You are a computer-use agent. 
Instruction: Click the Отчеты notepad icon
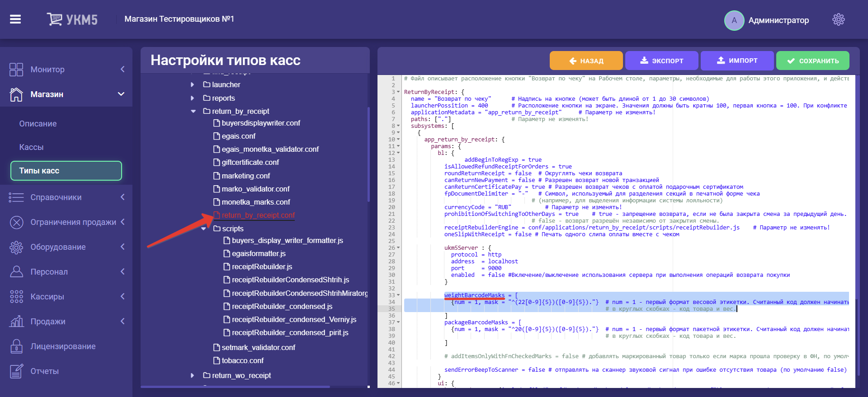[16, 371]
